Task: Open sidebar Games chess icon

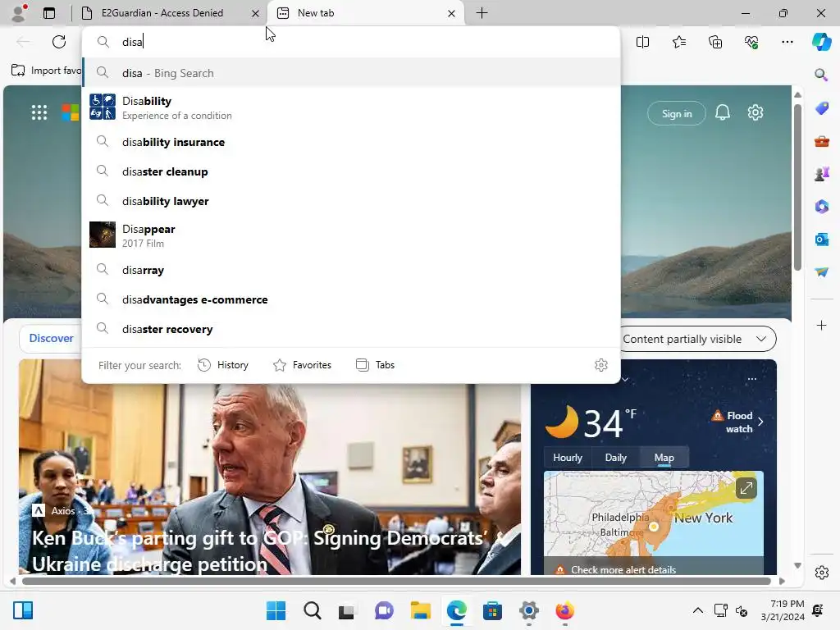Action: point(821,174)
